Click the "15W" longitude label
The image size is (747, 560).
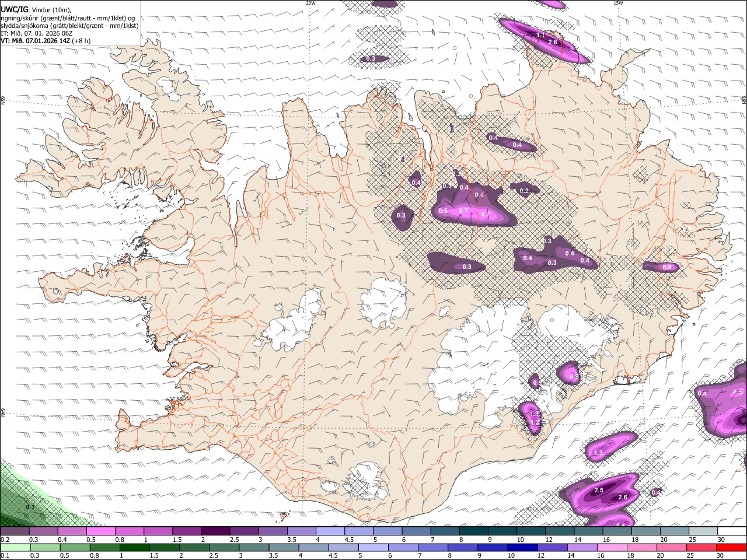click(618, 3)
